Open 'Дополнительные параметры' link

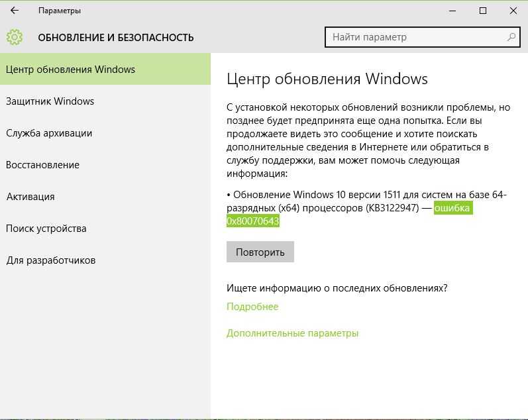(x=292, y=333)
